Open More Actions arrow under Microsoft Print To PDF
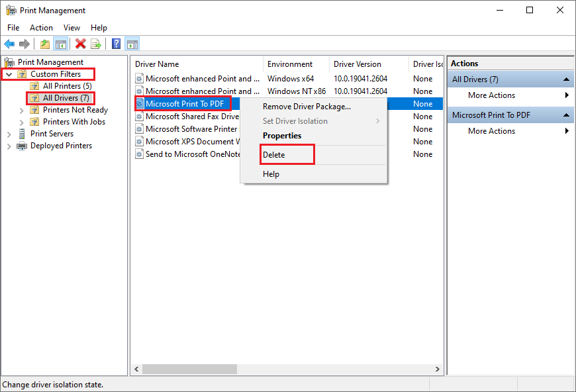 tap(567, 131)
